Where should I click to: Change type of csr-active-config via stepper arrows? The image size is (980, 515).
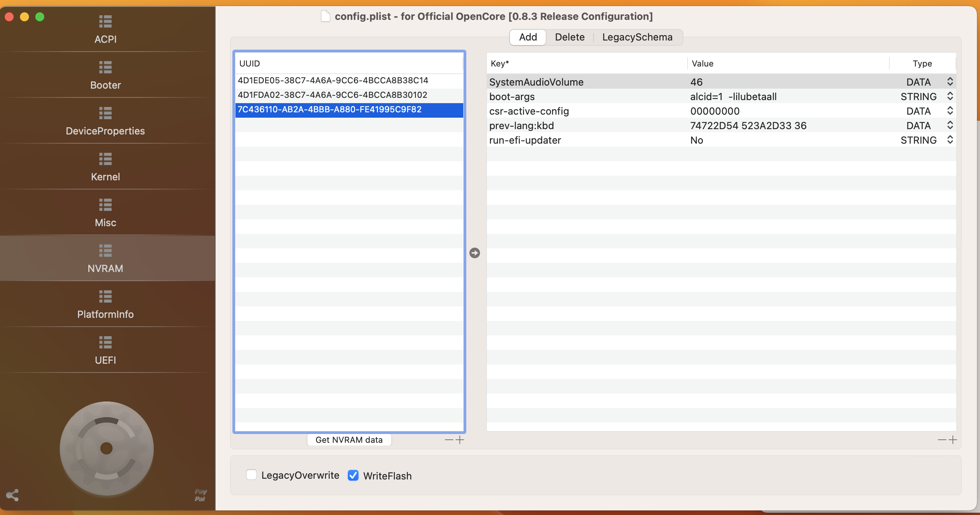(x=950, y=111)
